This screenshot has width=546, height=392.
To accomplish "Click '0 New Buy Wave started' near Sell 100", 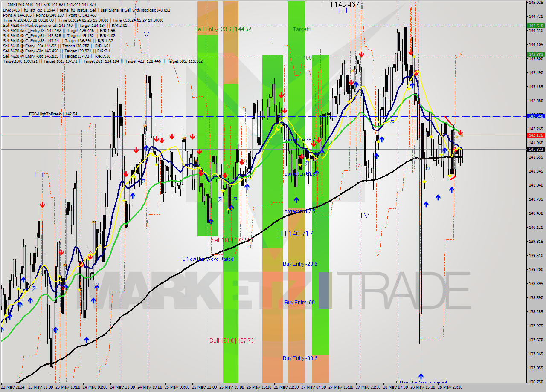I will click(208, 259).
